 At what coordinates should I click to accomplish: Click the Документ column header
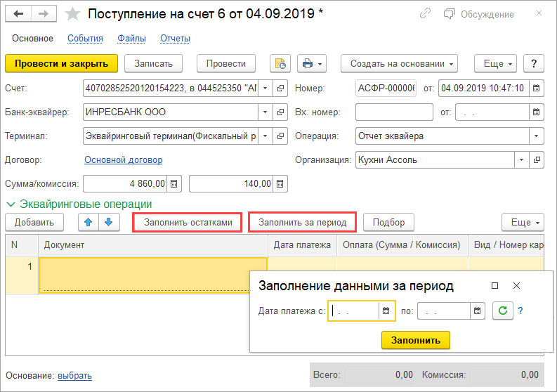coord(152,245)
